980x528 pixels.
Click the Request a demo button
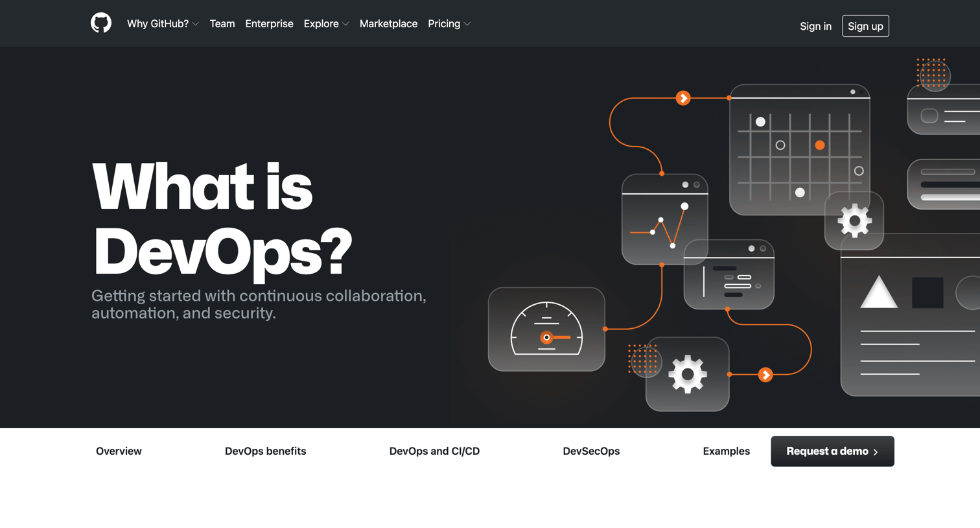[x=832, y=451]
